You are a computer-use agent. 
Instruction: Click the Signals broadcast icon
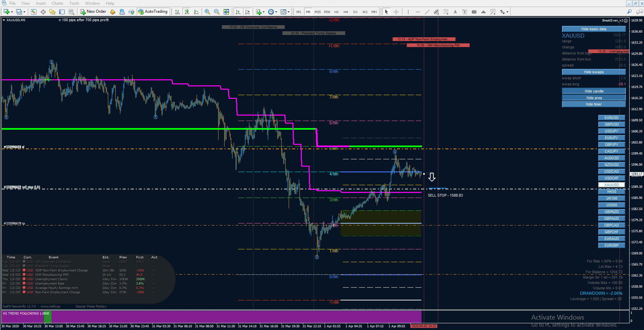click(131, 12)
